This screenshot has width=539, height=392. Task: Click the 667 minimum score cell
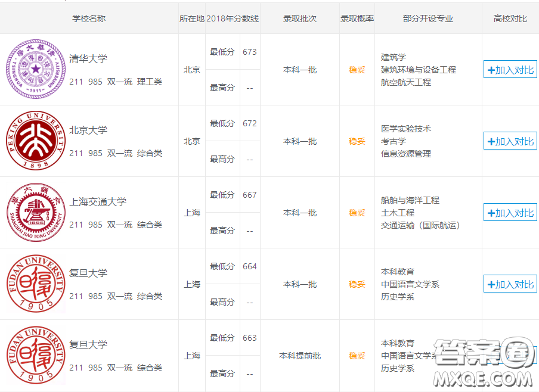(250, 195)
